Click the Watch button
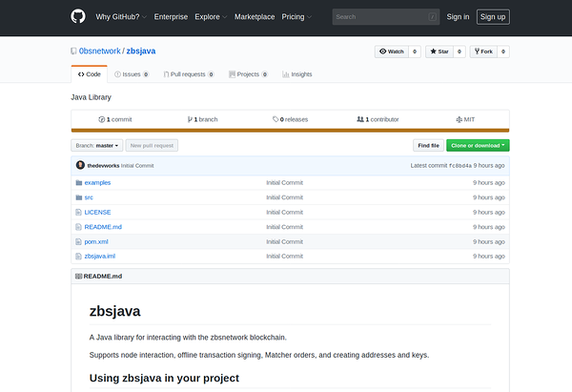The image size is (572, 392). (x=392, y=52)
